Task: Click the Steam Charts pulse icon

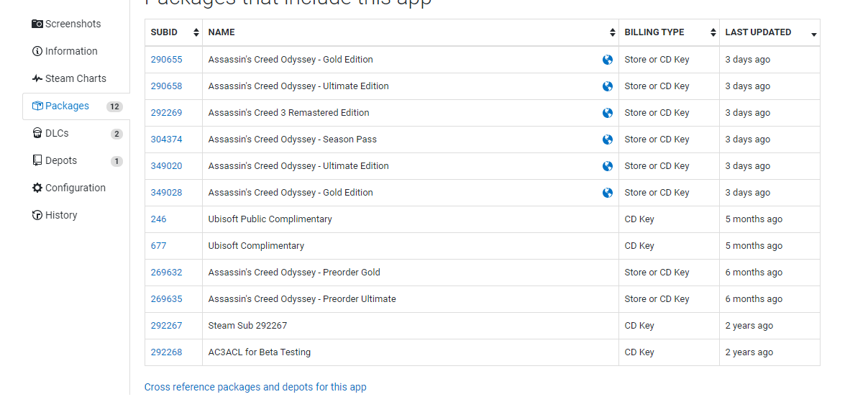Action: click(x=37, y=78)
